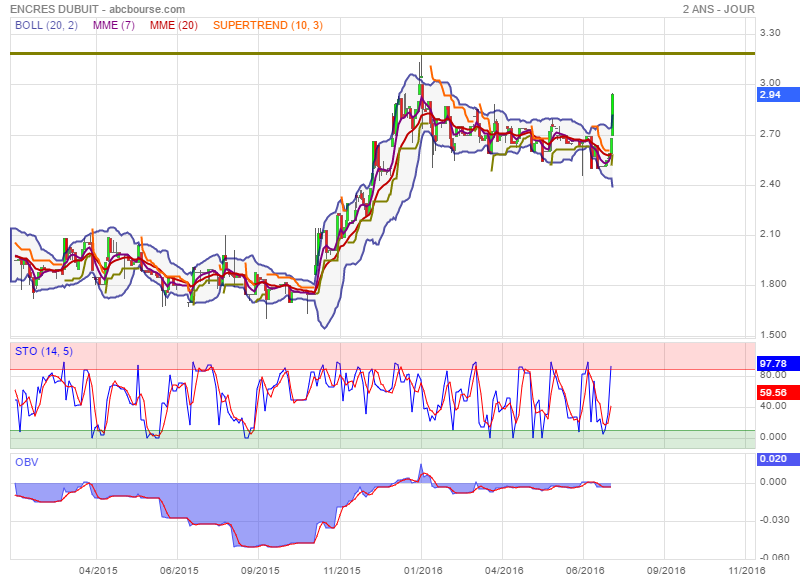This screenshot has height=580, width=800.
Task: Click the 2 ANS - JOUR period label
Action: coord(718,9)
